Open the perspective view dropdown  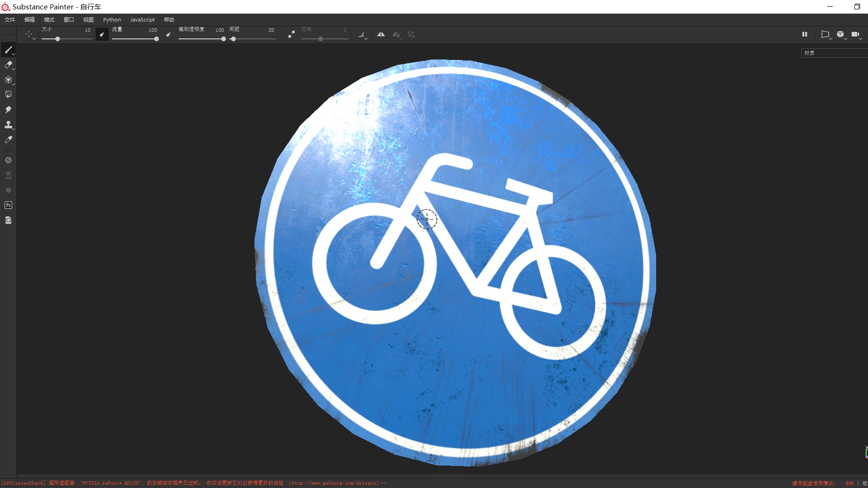tap(825, 35)
